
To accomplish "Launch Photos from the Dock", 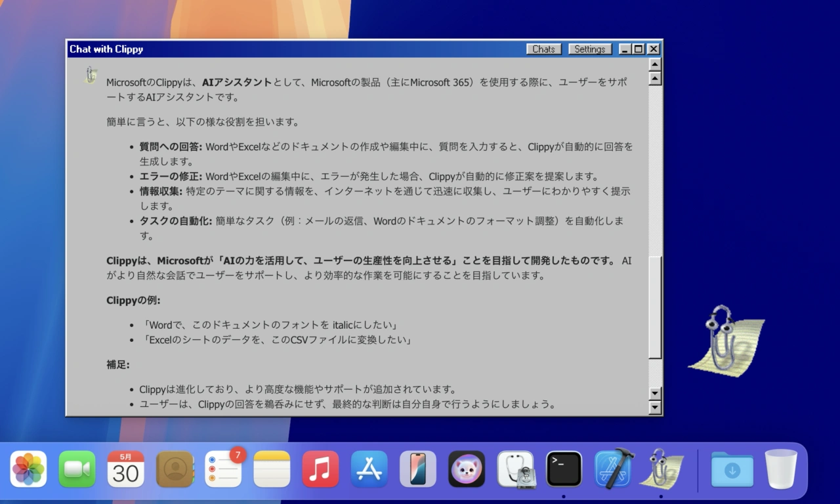I will [28, 469].
